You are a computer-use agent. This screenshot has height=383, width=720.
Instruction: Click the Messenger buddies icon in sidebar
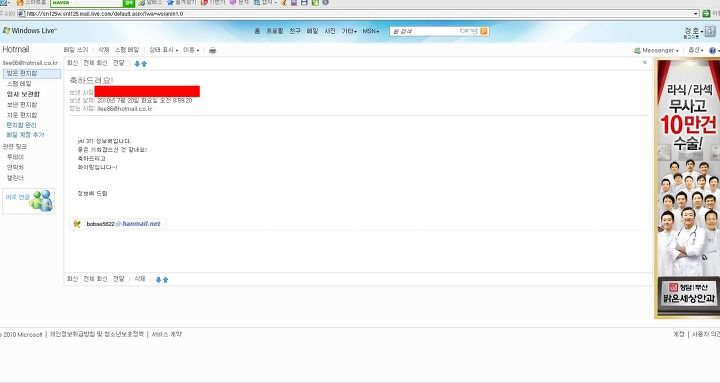[41, 201]
